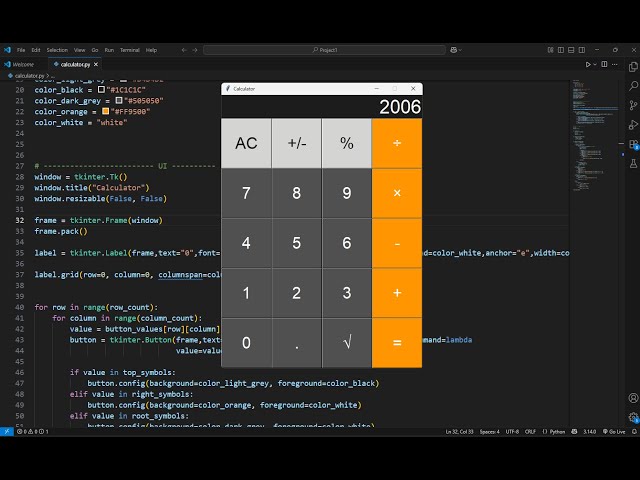Toggle the primary side bar layout icon
The image size is (640, 480).
click(x=561, y=50)
